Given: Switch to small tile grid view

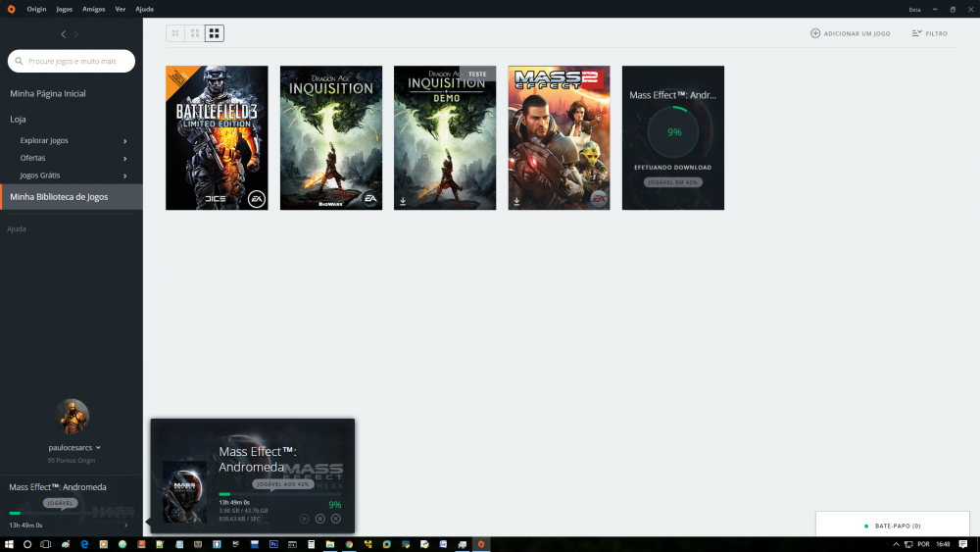Looking at the screenshot, I should 175,33.
